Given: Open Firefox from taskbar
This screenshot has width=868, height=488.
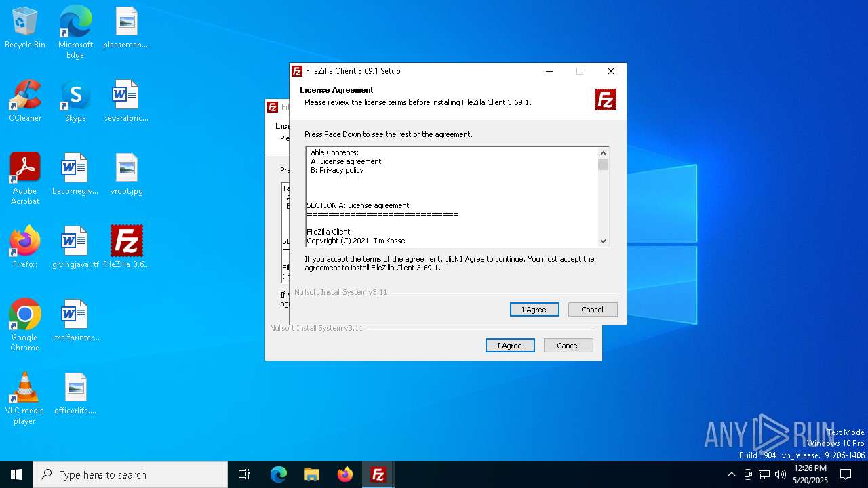Looking at the screenshot, I should pyautogui.click(x=344, y=474).
